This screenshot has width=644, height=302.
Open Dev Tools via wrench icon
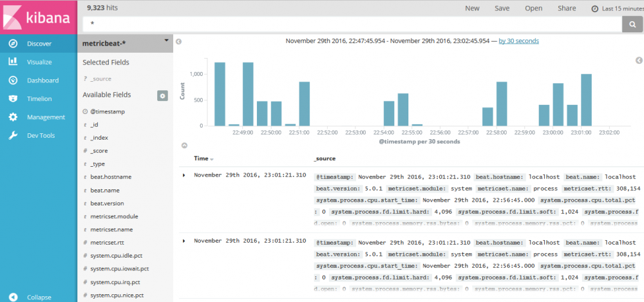point(13,135)
